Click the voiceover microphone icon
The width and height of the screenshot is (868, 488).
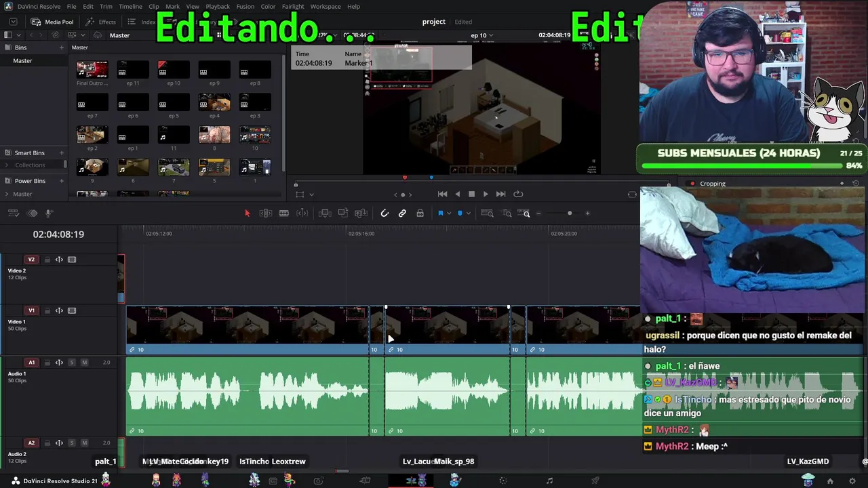tap(49, 213)
